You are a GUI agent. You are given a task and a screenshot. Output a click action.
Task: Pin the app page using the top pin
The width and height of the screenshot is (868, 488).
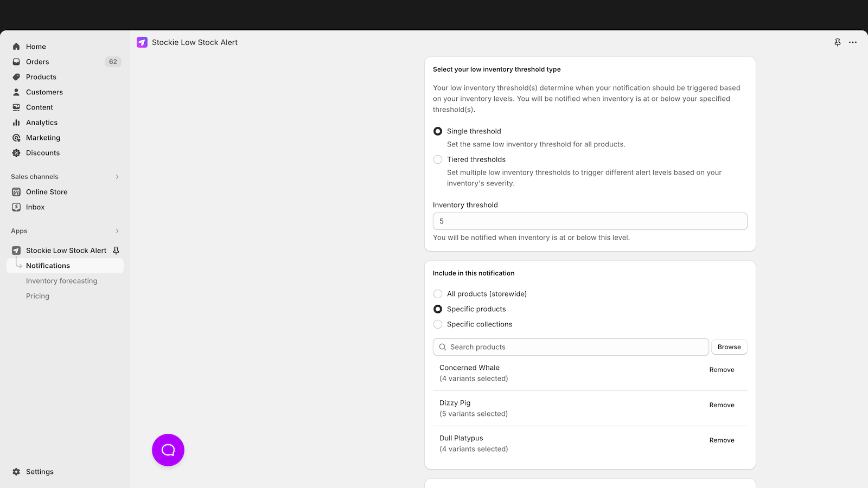[838, 42]
